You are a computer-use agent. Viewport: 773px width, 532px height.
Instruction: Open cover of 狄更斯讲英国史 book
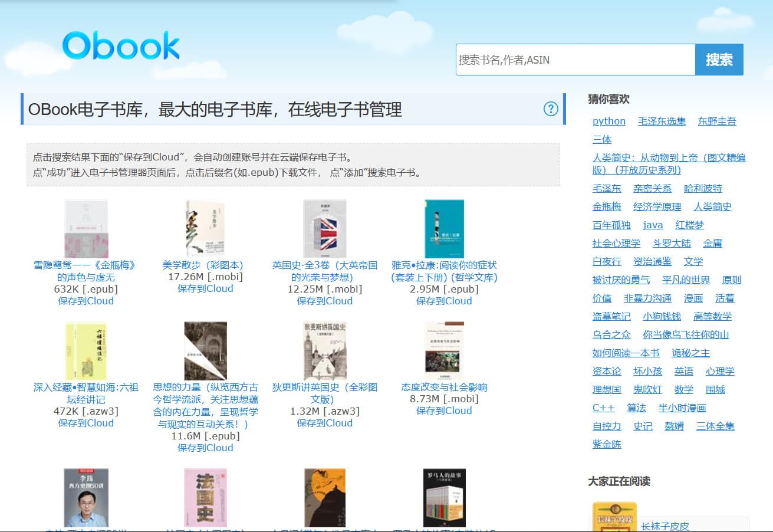[x=324, y=351]
